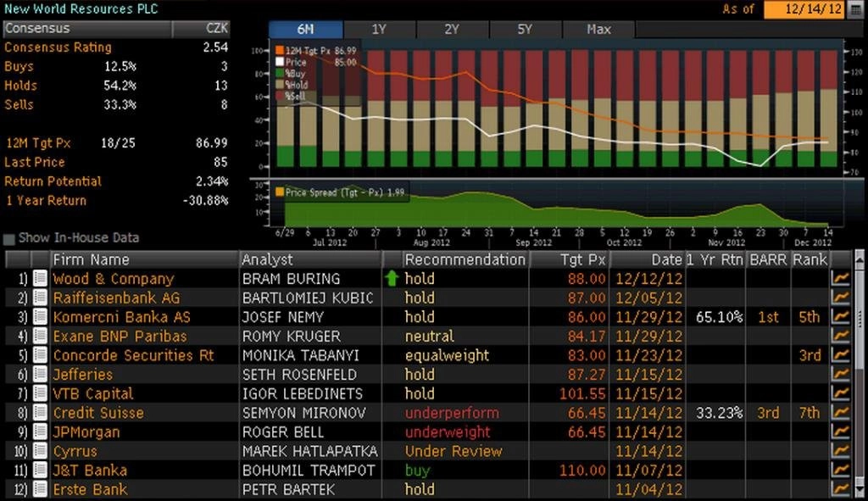Enable the Show In-House Data checkbox
The image size is (868, 501).
coord(8,239)
